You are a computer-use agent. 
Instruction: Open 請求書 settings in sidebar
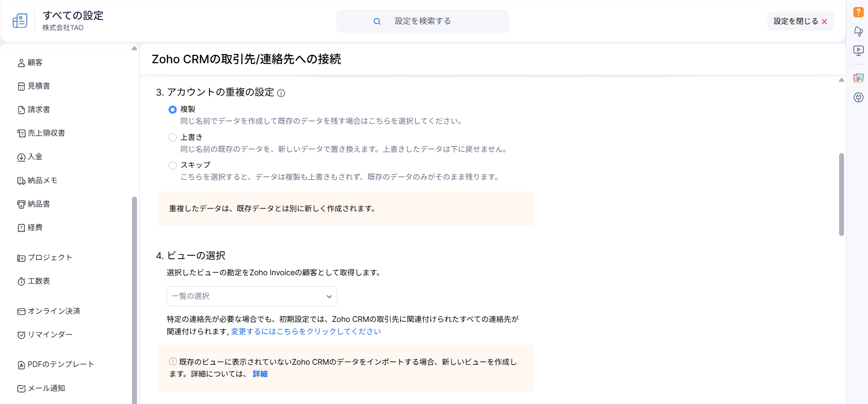39,110
